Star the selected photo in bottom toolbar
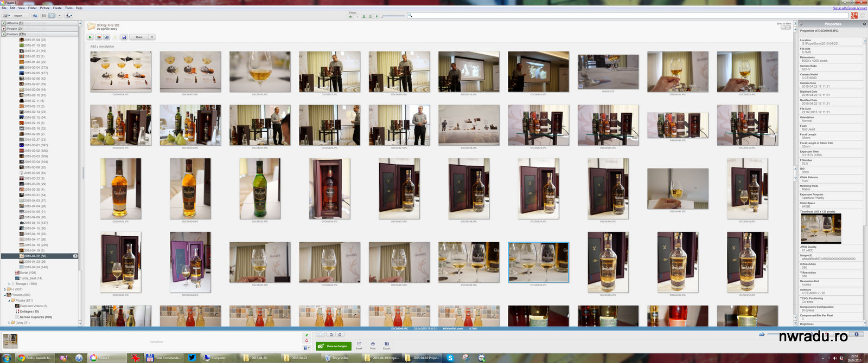This screenshot has width=868, height=363. [321, 334]
